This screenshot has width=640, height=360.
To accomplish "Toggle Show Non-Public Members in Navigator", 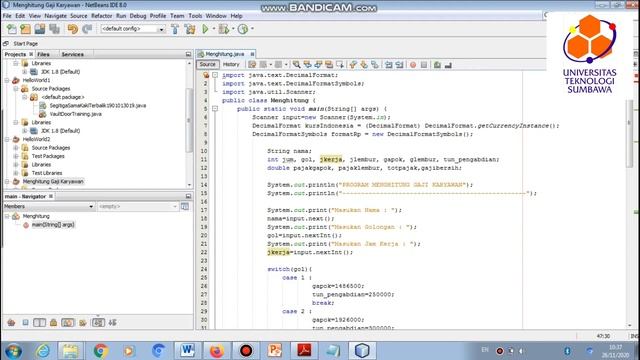I will point(53,322).
